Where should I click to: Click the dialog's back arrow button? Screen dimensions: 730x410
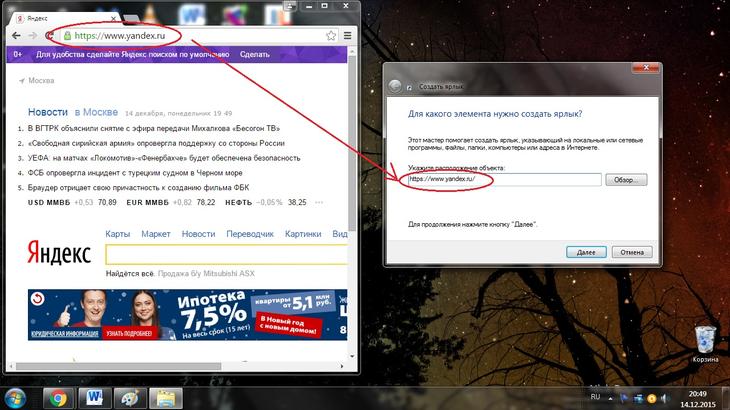coord(395,86)
